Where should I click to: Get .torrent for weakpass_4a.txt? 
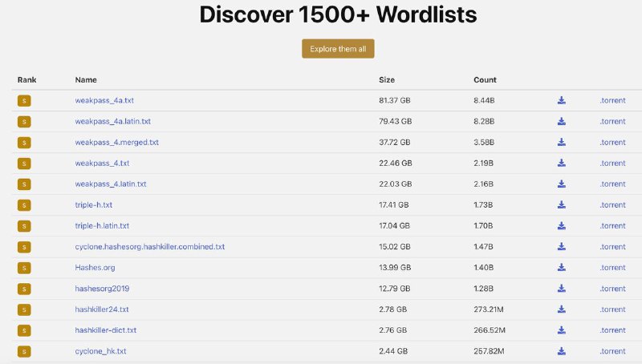[612, 100]
